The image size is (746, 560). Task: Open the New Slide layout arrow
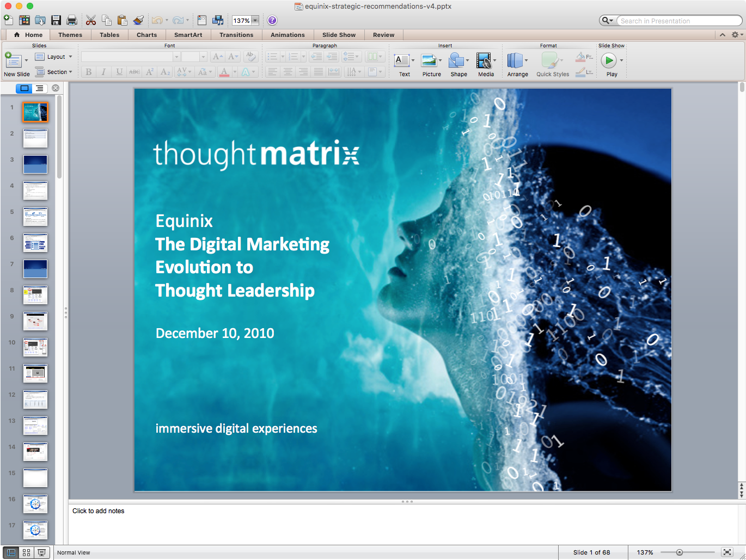point(26,60)
